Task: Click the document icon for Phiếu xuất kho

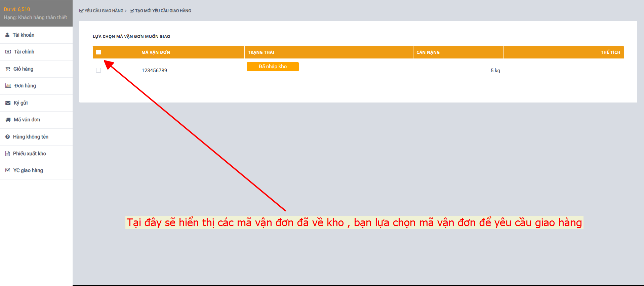Action: click(x=7, y=154)
